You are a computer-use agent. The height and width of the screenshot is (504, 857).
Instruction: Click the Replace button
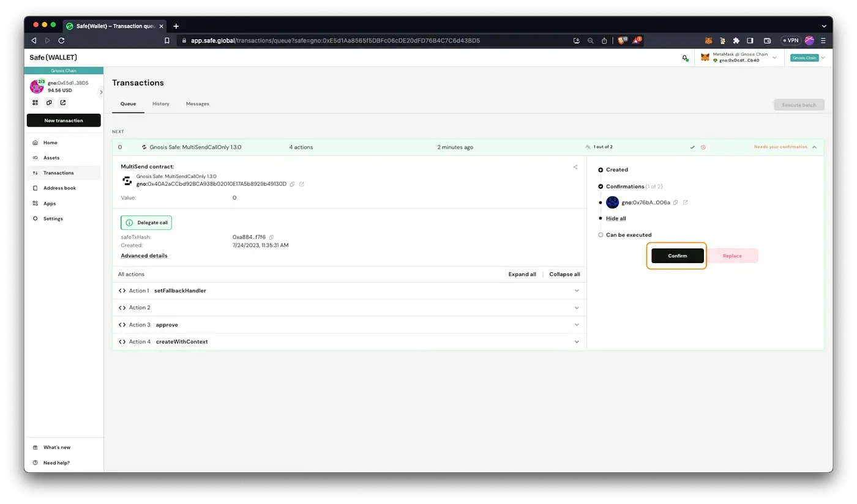click(x=732, y=256)
